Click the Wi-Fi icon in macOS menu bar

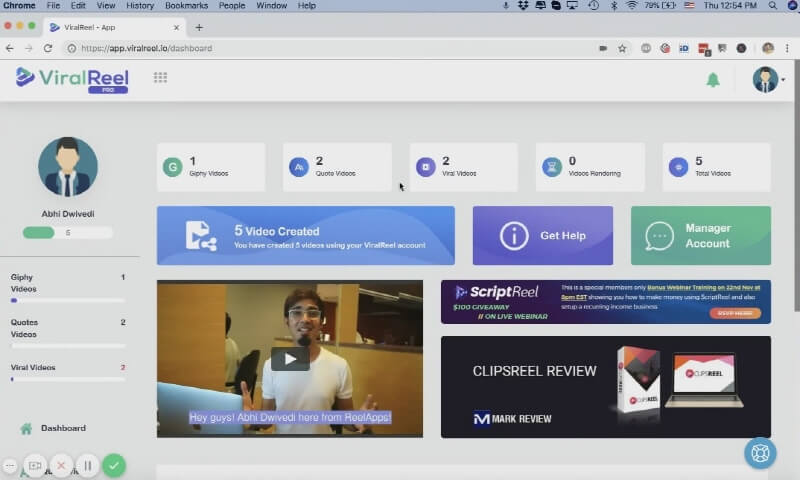pos(632,6)
